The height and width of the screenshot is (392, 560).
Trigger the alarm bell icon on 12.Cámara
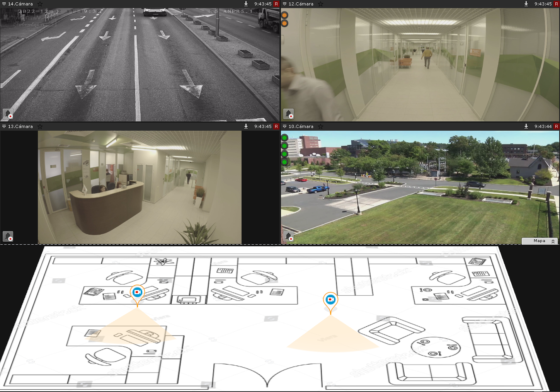[289, 114]
